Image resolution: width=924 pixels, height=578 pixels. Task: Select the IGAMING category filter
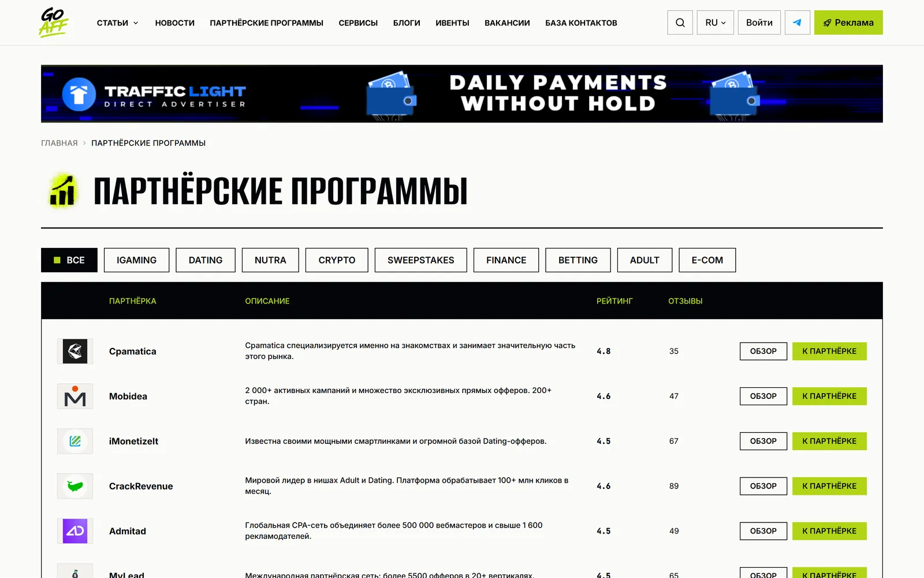(x=137, y=260)
